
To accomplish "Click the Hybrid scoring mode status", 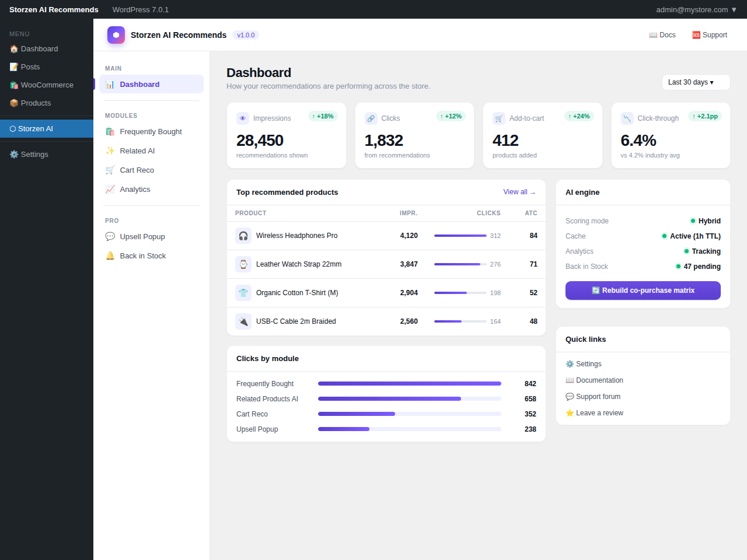I will tap(706, 221).
